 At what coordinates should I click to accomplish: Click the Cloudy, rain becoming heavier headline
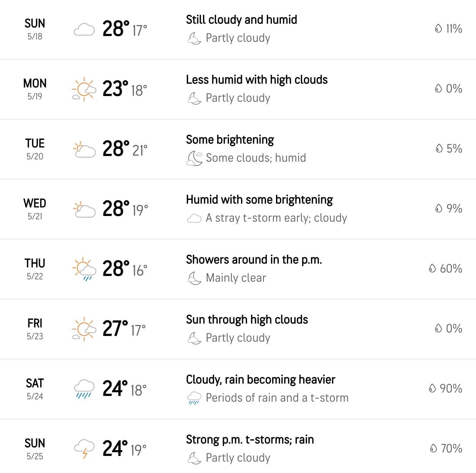point(260,380)
